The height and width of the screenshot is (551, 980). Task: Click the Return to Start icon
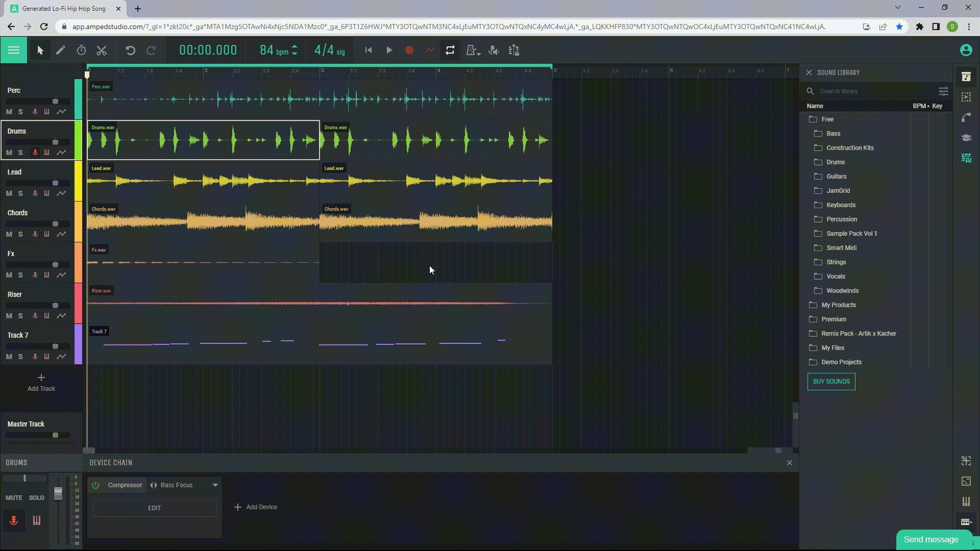(x=368, y=51)
